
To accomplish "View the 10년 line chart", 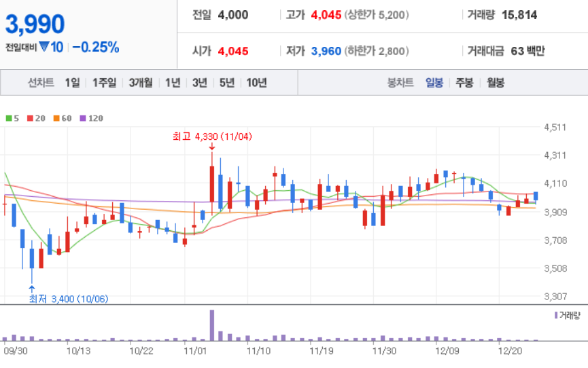I will click(256, 82).
